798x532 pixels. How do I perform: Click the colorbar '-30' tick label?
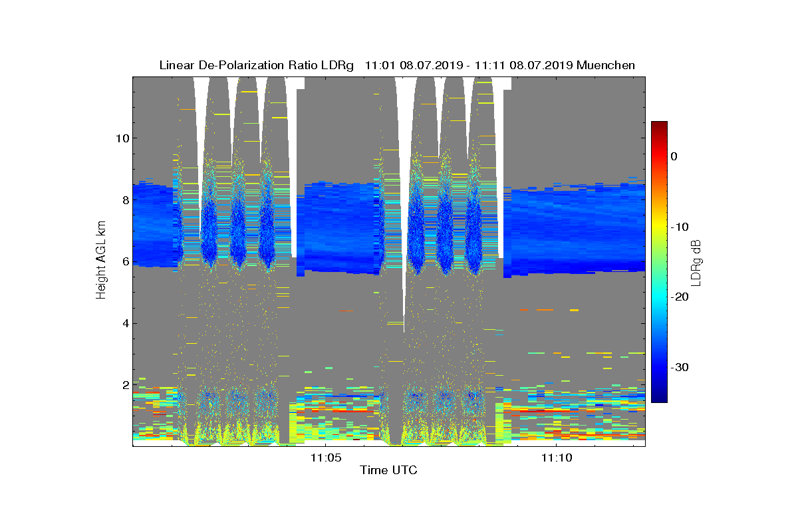(x=679, y=367)
